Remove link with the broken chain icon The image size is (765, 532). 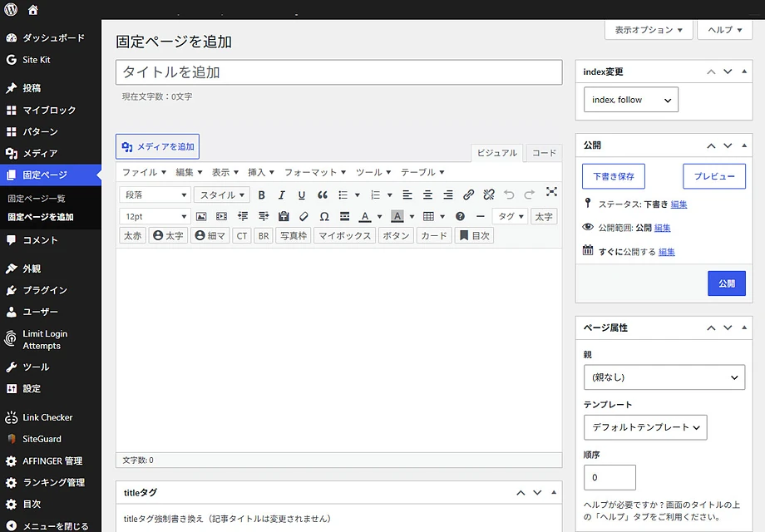[x=489, y=195]
